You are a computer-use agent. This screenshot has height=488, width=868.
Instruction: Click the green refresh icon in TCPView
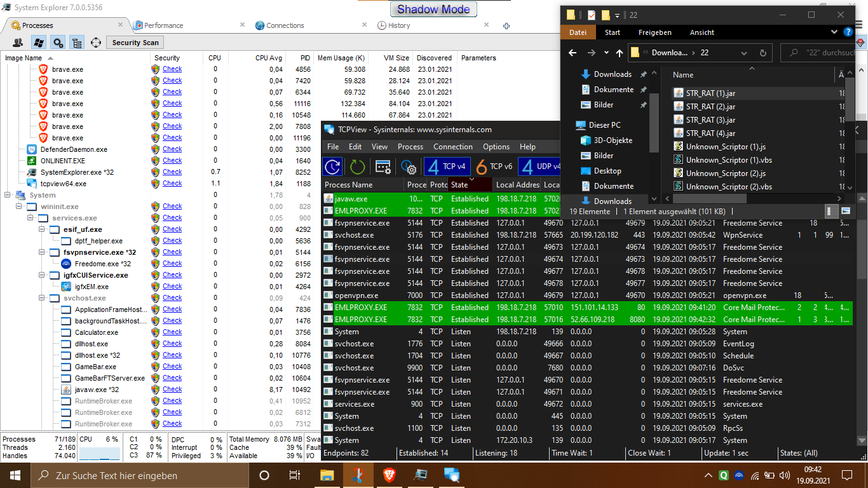click(357, 167)
